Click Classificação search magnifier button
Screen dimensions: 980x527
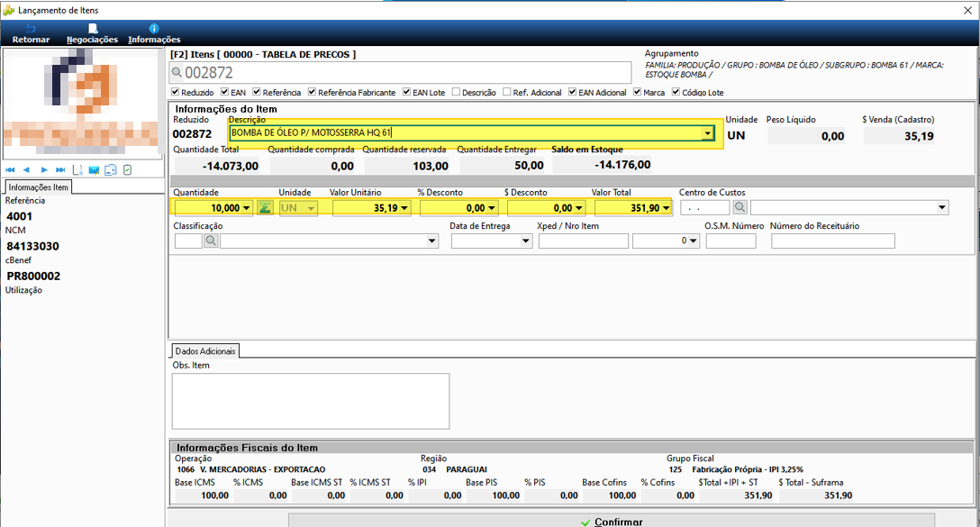(x=211, y=241)
